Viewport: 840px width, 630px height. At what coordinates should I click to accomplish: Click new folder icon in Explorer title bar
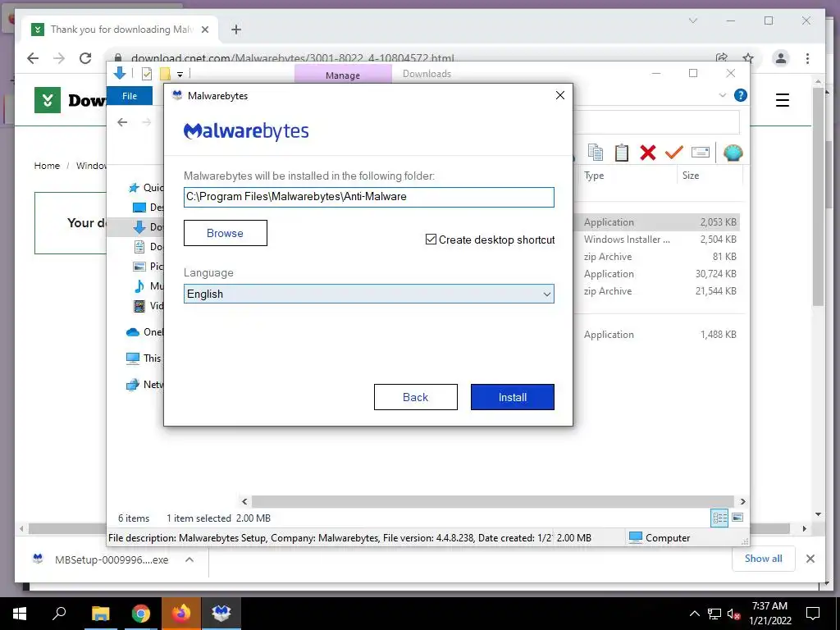[x=166, y=74]
